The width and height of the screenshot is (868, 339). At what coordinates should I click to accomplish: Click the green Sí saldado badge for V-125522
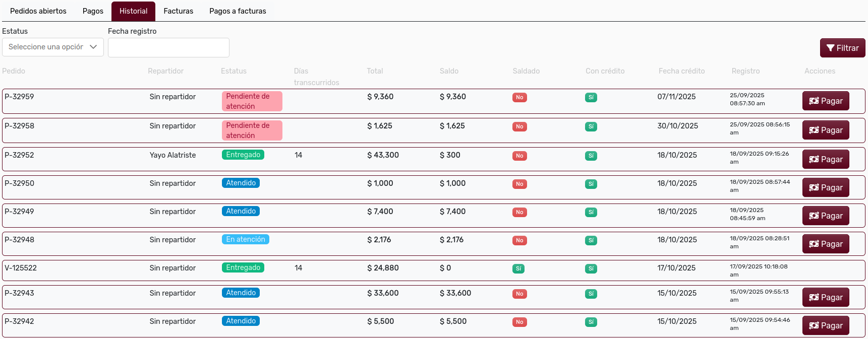tap(518, 268)
